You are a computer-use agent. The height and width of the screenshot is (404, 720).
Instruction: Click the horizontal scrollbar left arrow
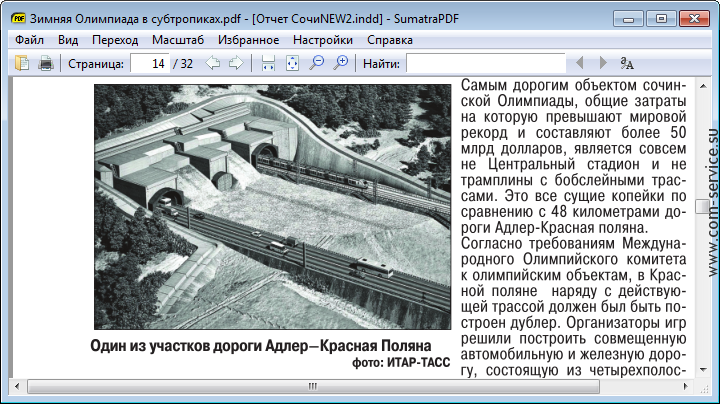(x=17, y=386)
